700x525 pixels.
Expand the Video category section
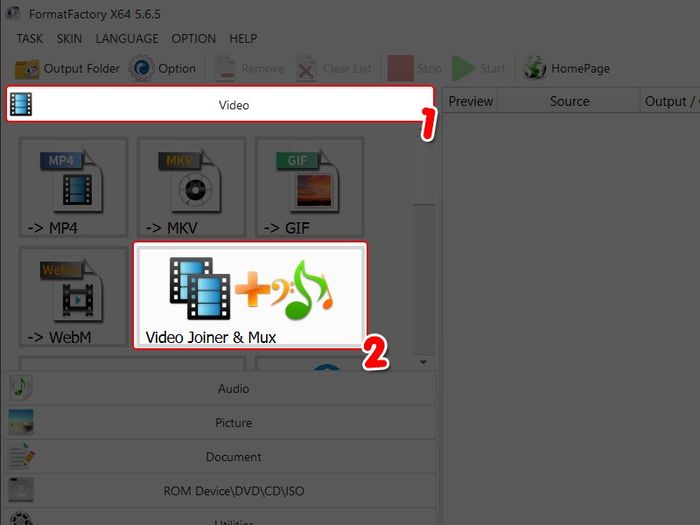[x=220, y=104]
